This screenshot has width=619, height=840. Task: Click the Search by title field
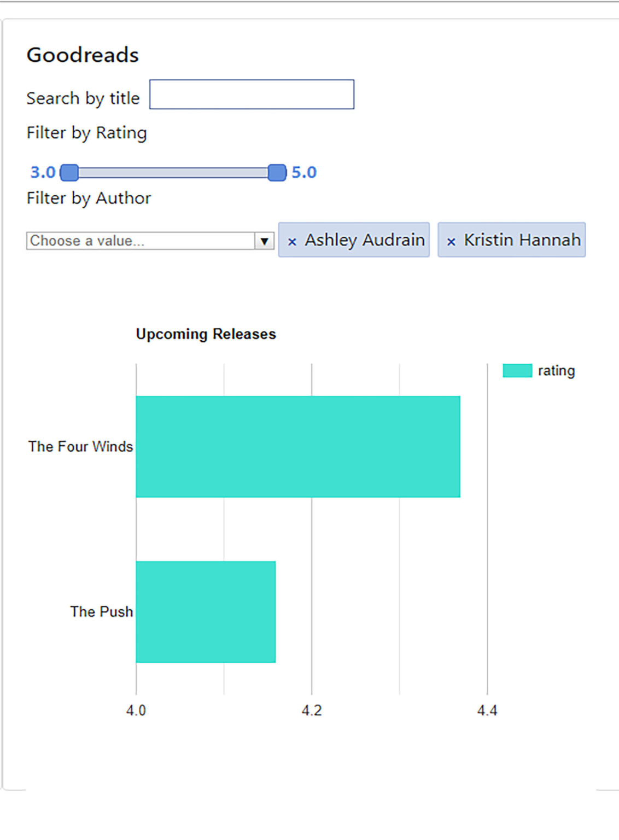[x=252, y=95]
